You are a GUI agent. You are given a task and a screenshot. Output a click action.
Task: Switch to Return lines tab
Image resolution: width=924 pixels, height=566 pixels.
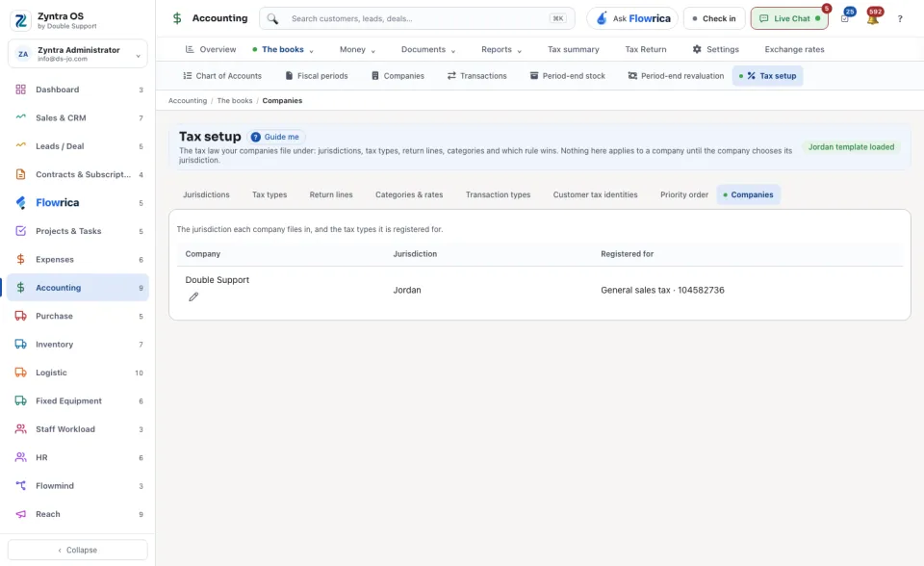[331, 195]
